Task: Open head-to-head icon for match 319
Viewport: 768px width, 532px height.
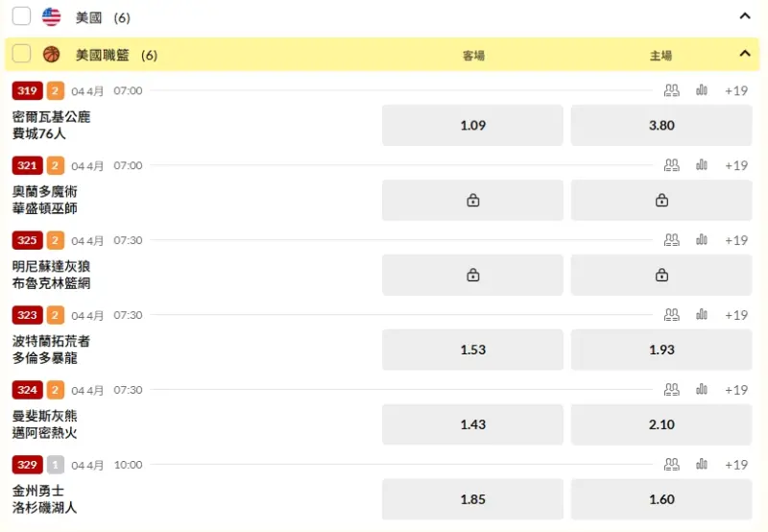Action: point(671,90)
